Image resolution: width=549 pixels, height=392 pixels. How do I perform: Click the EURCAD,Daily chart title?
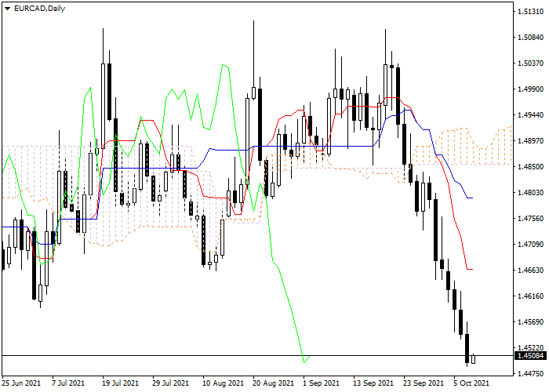39,9
